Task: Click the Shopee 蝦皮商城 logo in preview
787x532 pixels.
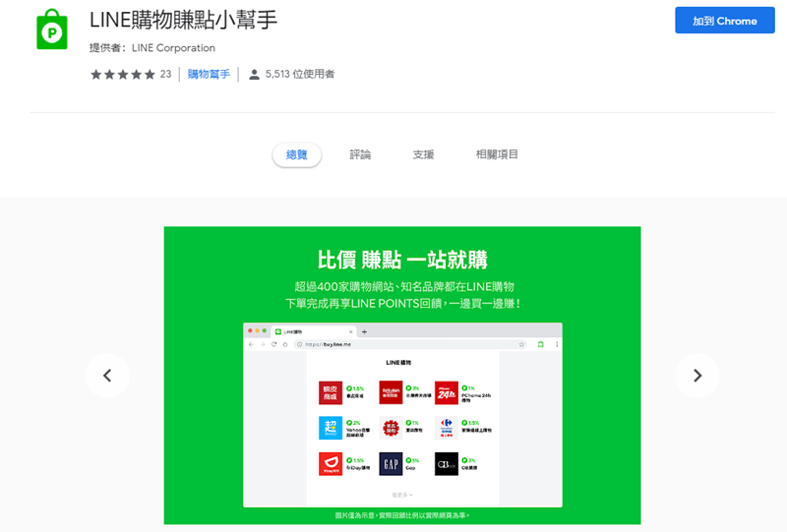Action: 331,393
